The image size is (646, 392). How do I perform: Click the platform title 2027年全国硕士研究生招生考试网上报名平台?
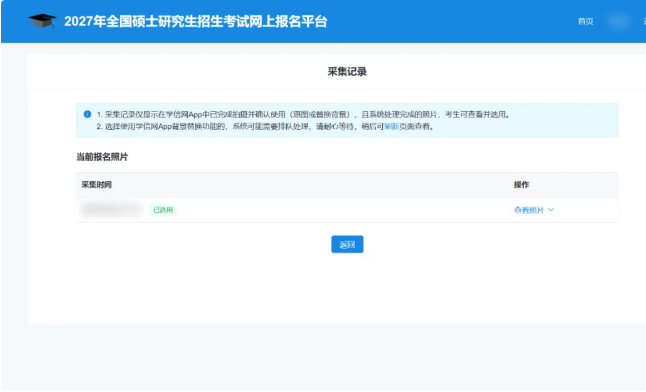[196, 21]
